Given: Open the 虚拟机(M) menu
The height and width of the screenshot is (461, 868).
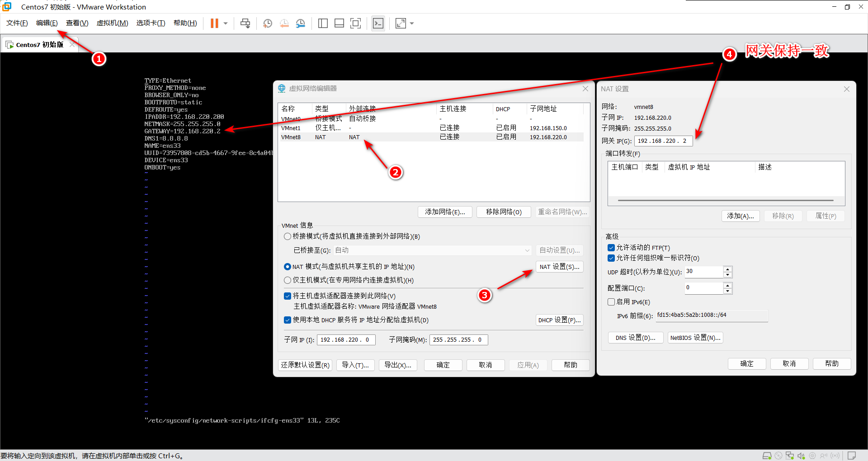Looking at the screenshot, I should [113, 23].
